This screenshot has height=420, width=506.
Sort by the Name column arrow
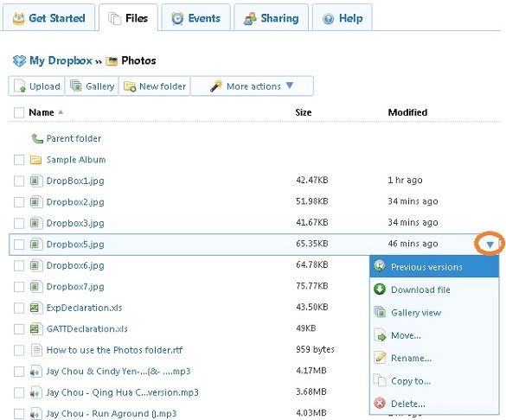coord(61,112)
